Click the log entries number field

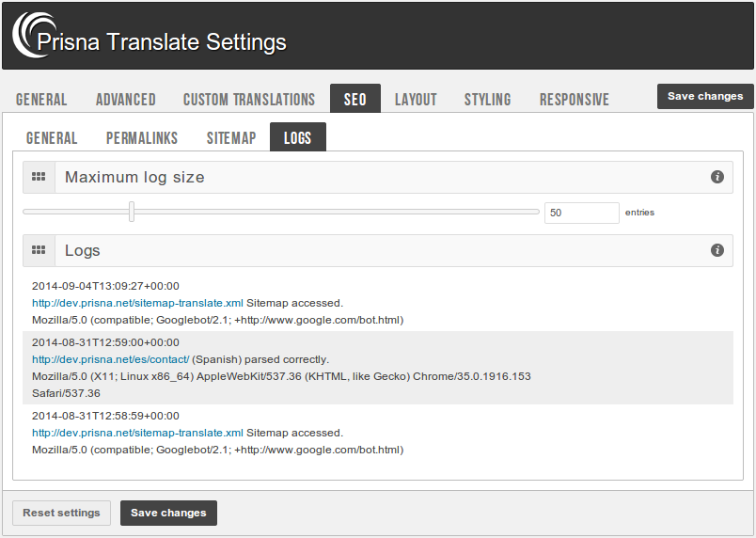point(581,213)
